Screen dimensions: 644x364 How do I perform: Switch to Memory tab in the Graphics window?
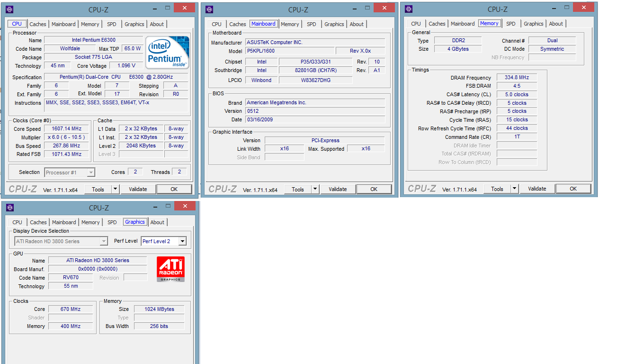pos(90,222)
